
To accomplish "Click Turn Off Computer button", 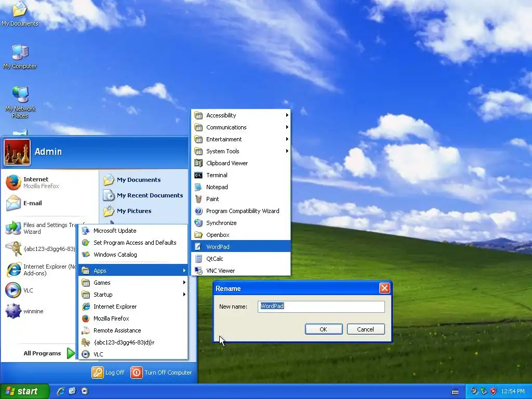I will click(x=162, y=373).
